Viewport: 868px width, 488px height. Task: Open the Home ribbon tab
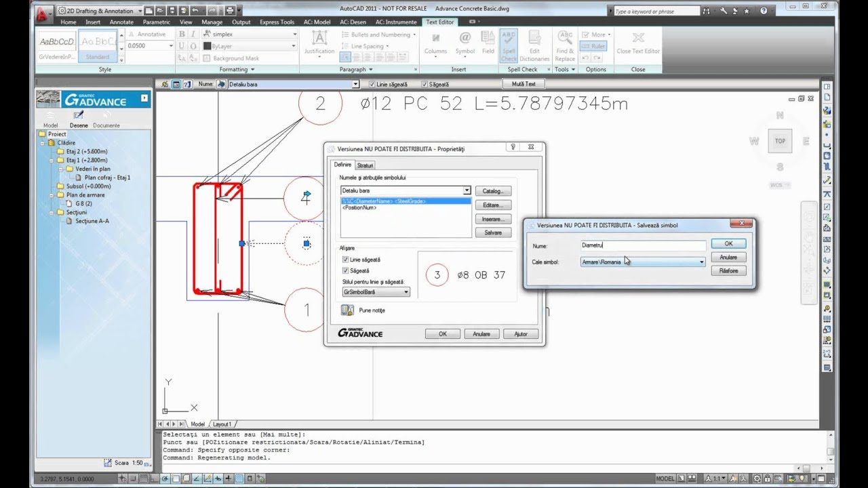[x=68, y=22]
